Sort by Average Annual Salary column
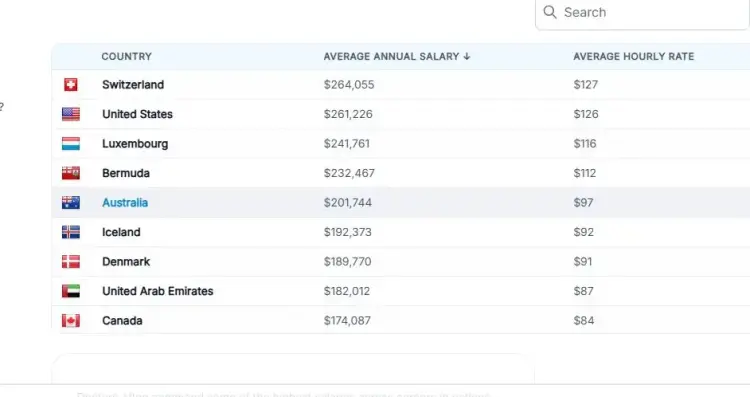The image size is (750, 397). (391, 56)
